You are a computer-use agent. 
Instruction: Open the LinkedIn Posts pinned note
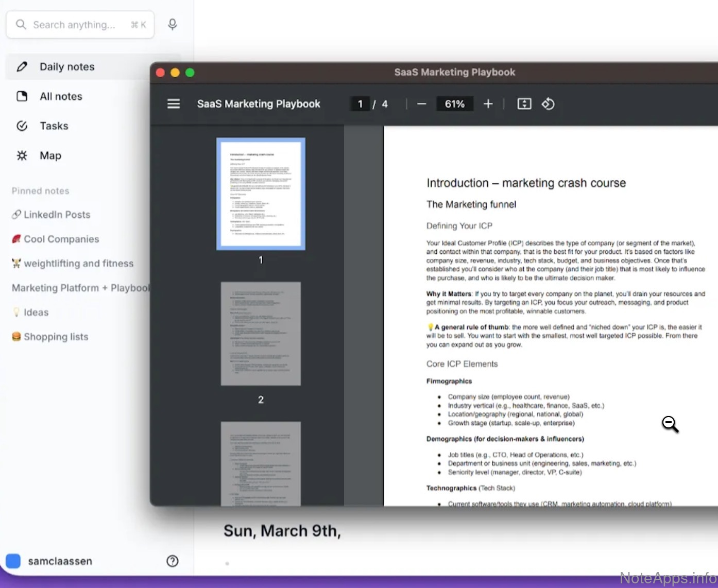click(57, 215)
